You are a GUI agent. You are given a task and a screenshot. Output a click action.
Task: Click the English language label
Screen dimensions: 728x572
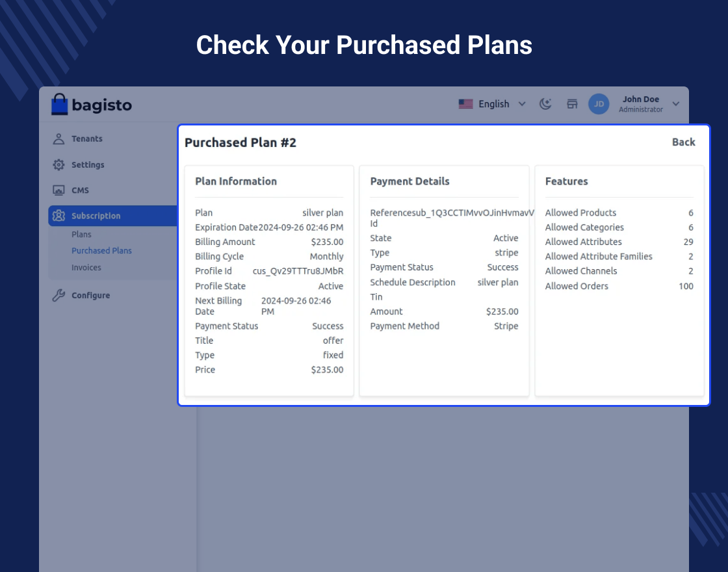494,104
